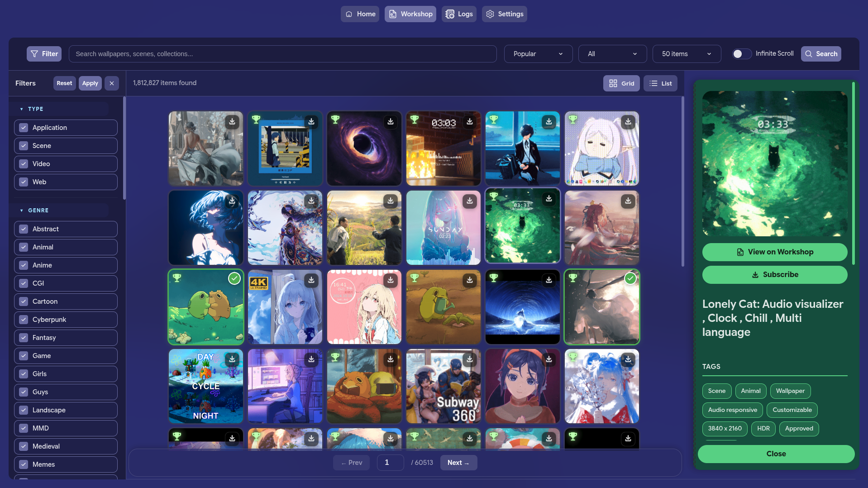Click the Search magnifier button
868x488 pixels.
pyautogui.click(x=821, y=54)
